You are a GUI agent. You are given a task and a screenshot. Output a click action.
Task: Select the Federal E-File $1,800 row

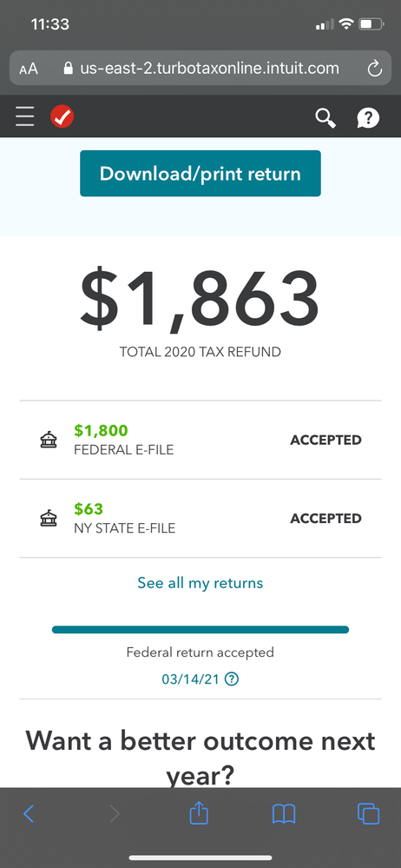(200, 441)
